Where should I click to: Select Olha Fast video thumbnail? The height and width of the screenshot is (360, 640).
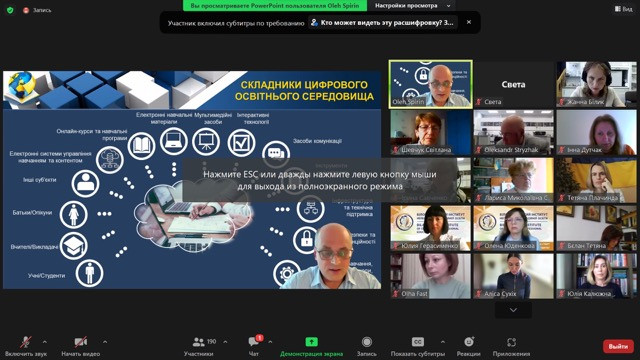click(431, 276)
